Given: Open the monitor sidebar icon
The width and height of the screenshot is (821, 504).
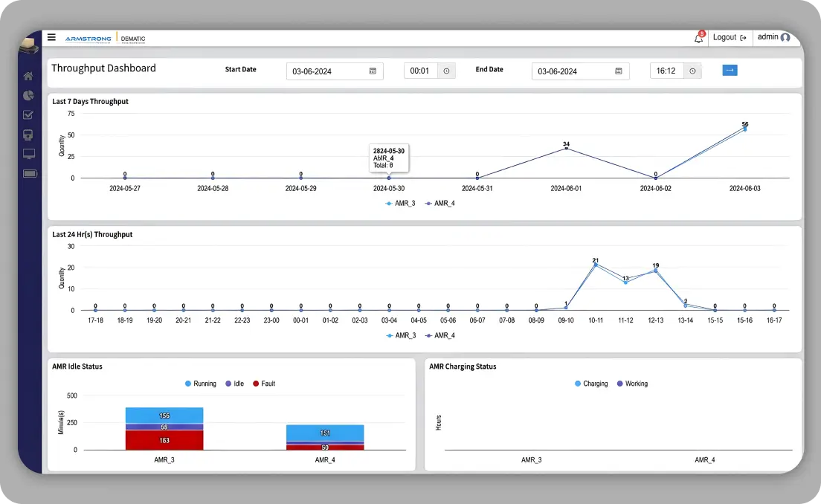Looking at the screenshot, I should coord(29,154).
